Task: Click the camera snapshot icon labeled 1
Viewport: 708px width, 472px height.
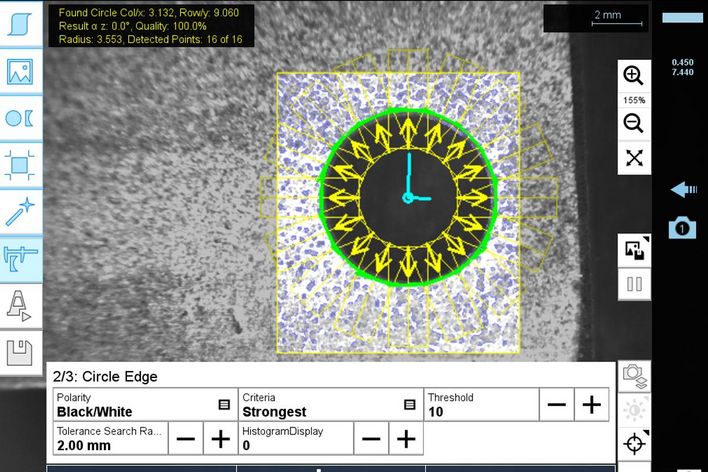Action: tap(682, 228)
